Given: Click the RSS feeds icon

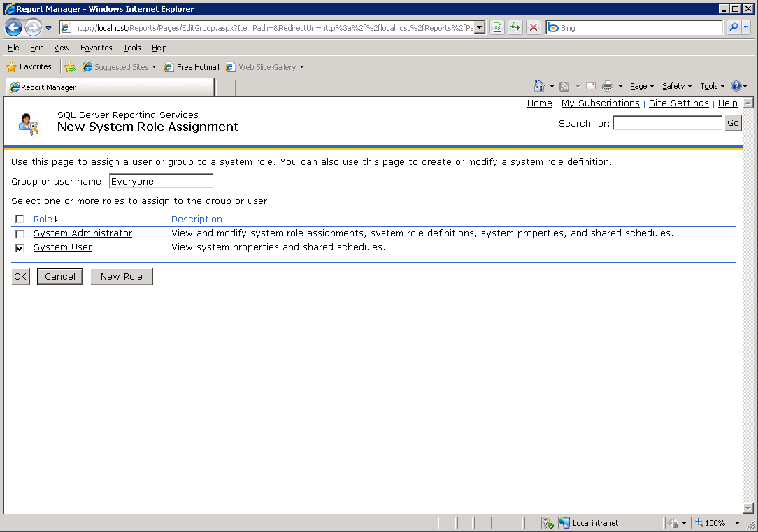Looking at the screenshot, I should click(564, 85).
